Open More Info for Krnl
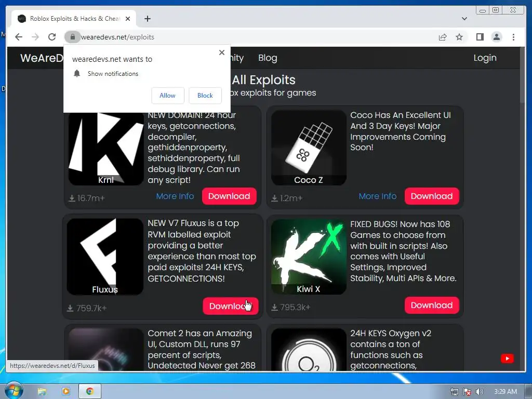 coord(175,196)
